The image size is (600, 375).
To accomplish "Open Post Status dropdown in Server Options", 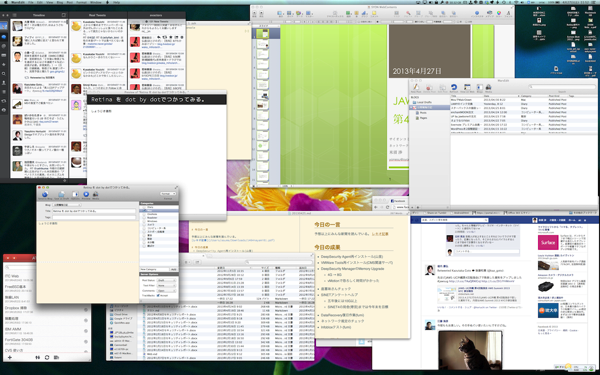I will 166,280.
